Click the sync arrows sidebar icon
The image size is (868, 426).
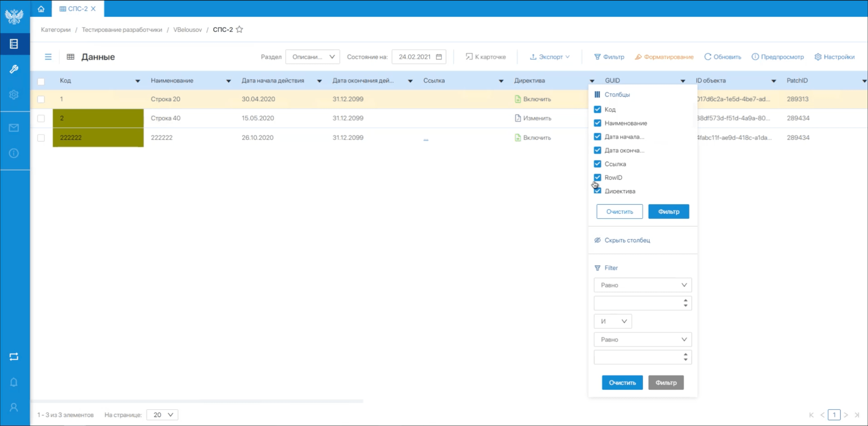pos(14,357)
